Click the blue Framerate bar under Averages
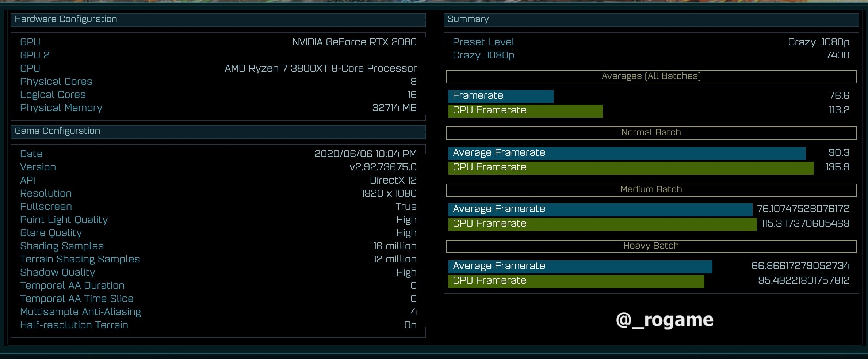 [501, 96]
